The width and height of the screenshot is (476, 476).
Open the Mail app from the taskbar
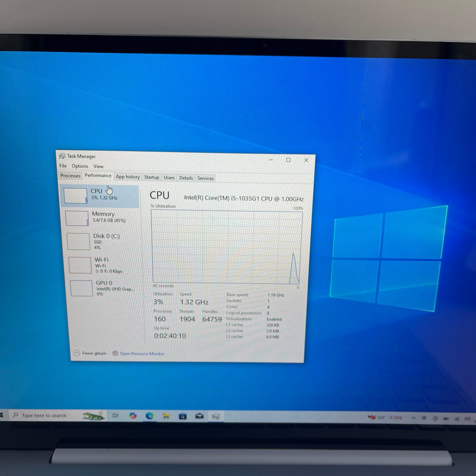click(199, 417)
